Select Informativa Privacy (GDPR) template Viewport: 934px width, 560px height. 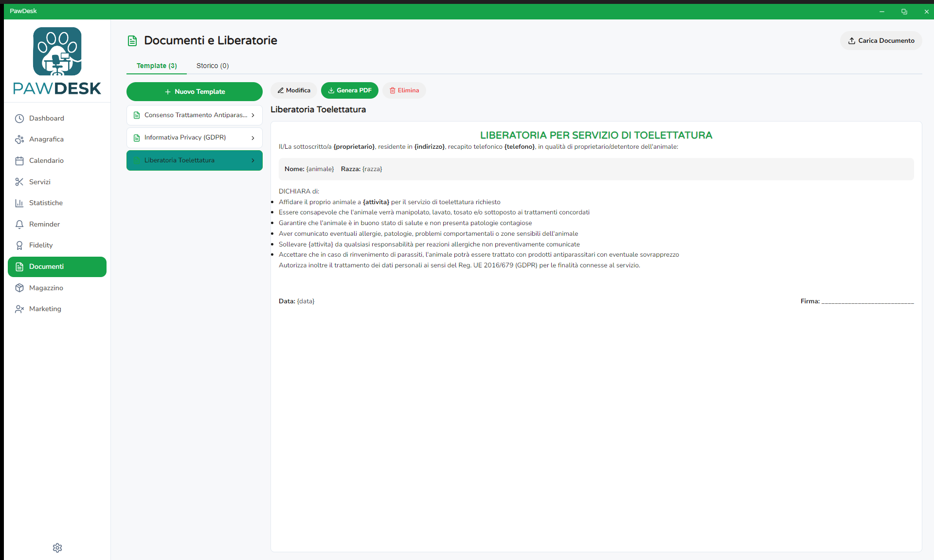pos(195,138)
